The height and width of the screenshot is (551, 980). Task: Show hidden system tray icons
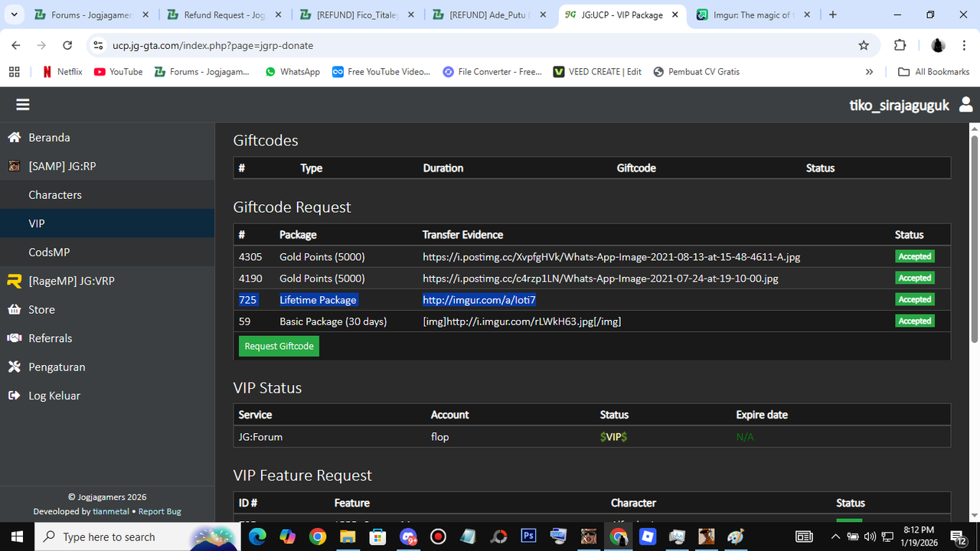(x=837, y=536)
